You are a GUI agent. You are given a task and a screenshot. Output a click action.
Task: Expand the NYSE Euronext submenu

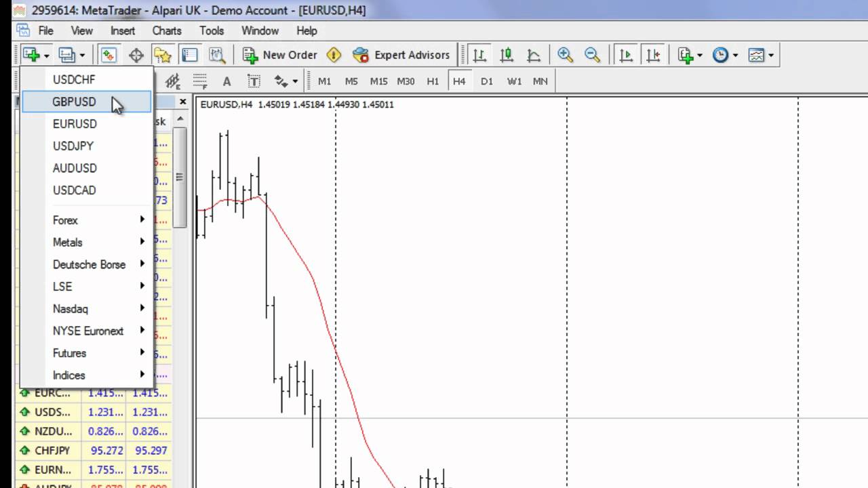click(86, 331)
